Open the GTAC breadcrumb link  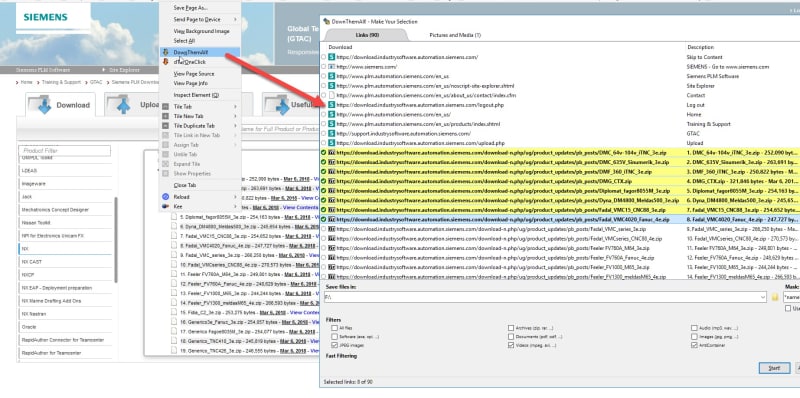tap(96, 82)
